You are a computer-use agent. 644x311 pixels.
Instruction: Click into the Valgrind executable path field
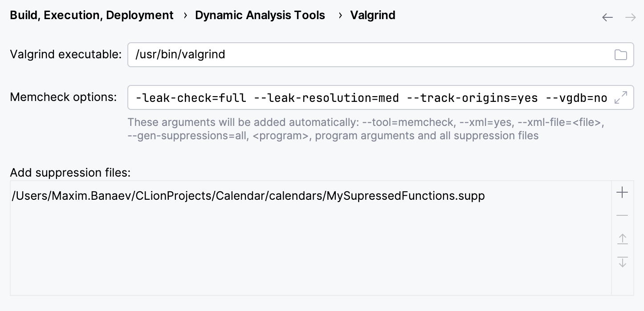click(x=370, y=55)
